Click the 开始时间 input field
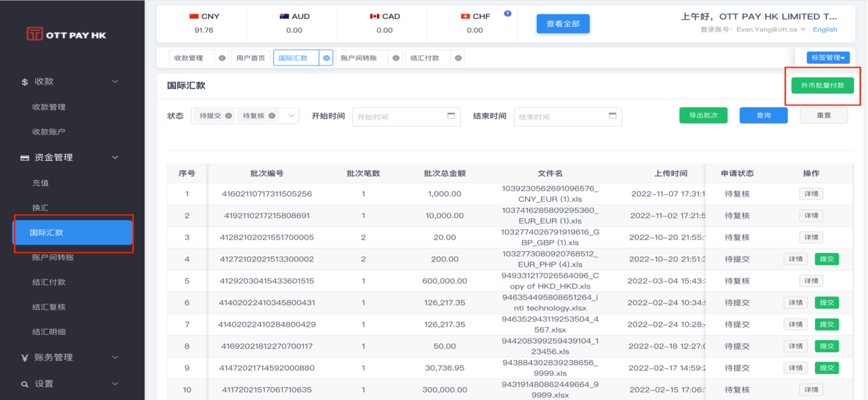868x400 pixels. [406, 117]
